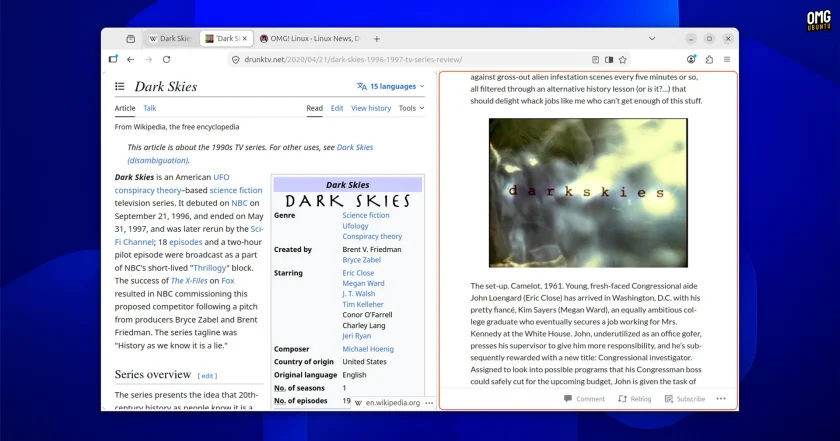Image resolution: width=840 pixels, height=441 pixels.
Task: Bookmark this page with star icon
Action: tap(622, 59)
